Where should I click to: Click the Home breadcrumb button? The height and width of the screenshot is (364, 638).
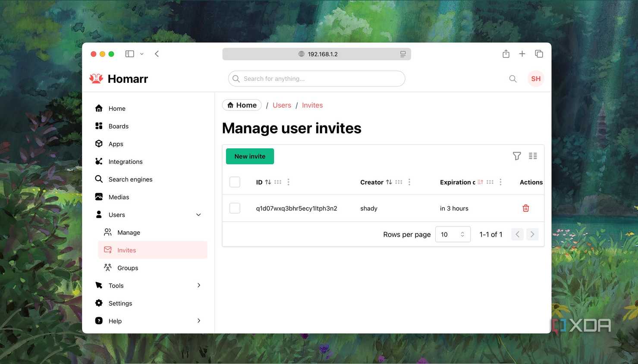click(242, 105)
